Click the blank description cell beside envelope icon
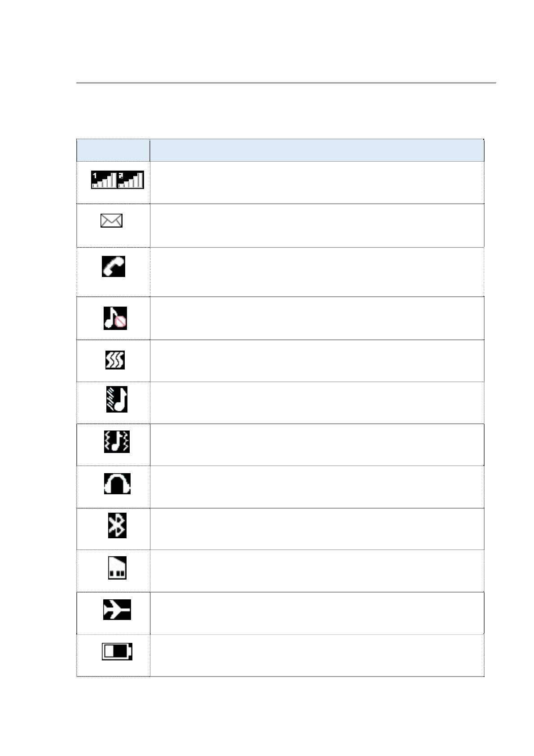Image resolution: width=534 pixels, height=756 pixels. coord(317,225)
